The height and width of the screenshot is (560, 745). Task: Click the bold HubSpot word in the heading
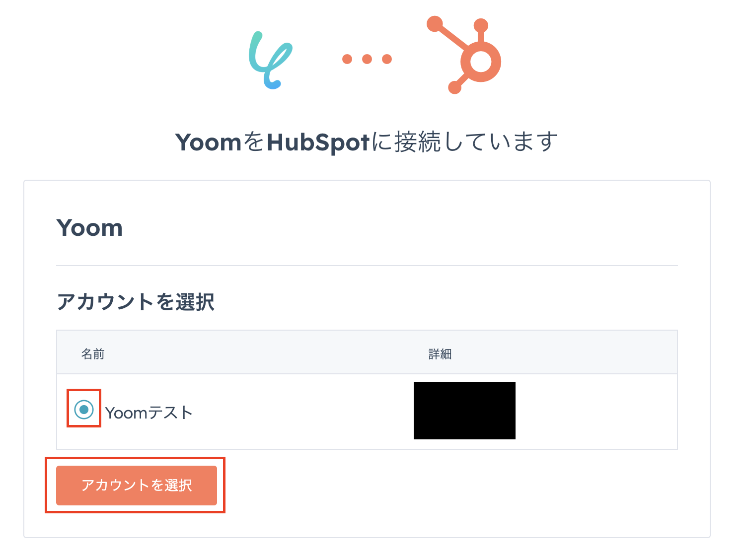pos(318,142)
